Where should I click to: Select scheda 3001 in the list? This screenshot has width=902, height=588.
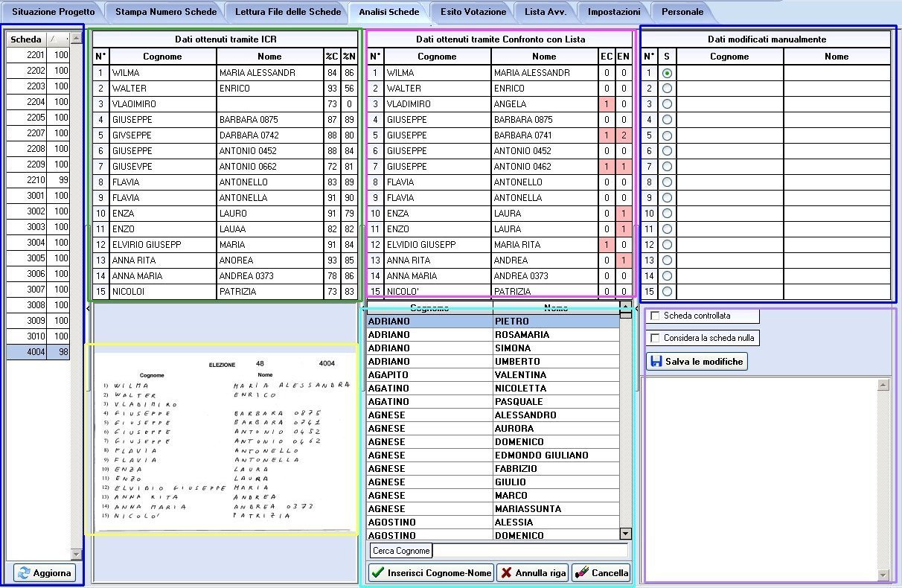(x=37, y=196)
